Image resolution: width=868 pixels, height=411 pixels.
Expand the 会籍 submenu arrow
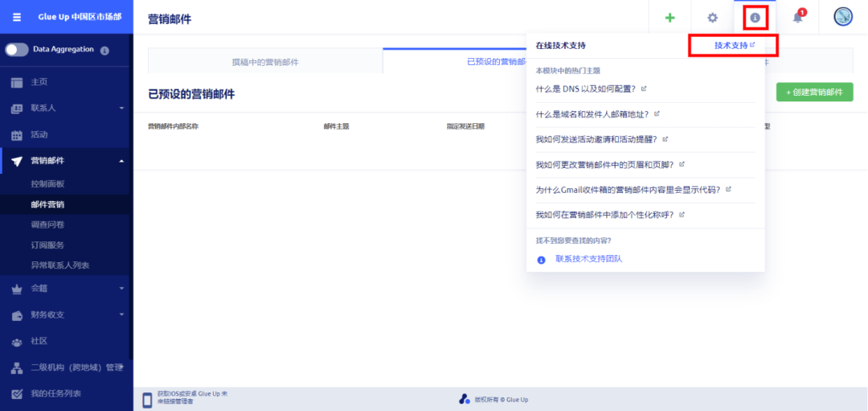122,289
